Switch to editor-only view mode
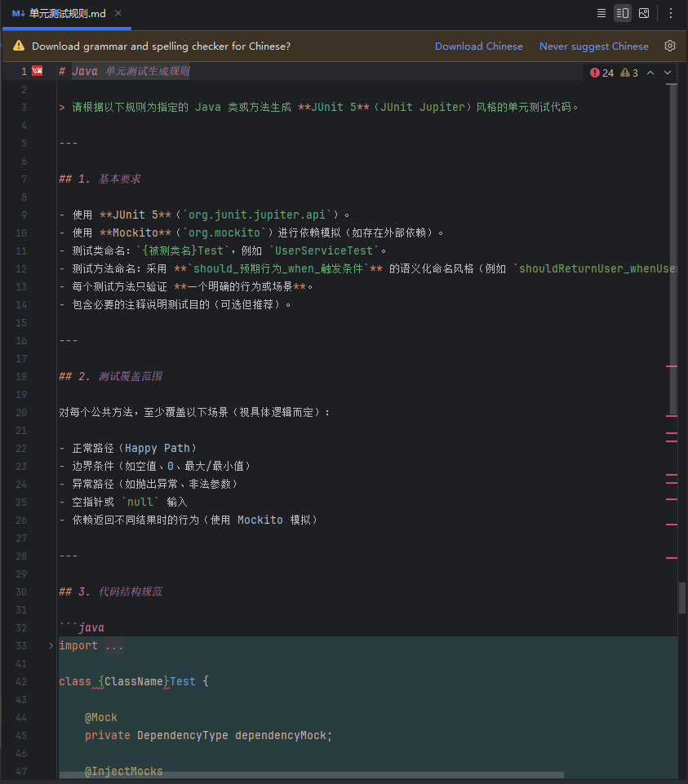 601,13
